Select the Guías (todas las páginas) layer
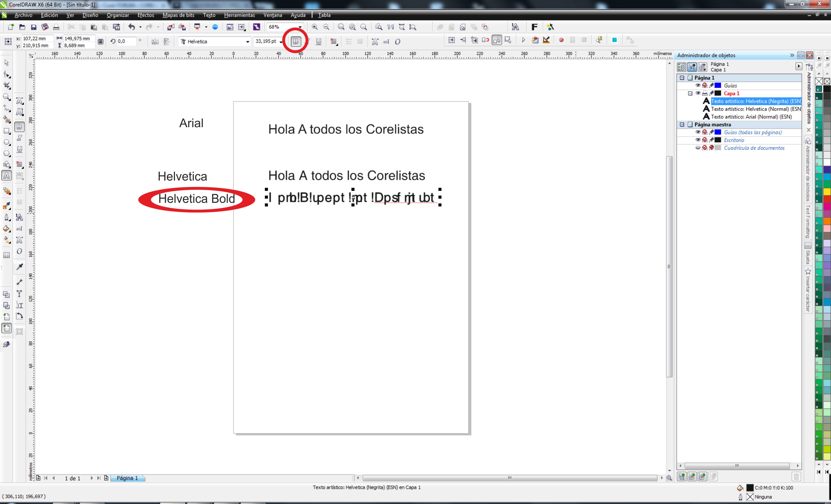This screenshot has width=831, height=504. point(753,132)
